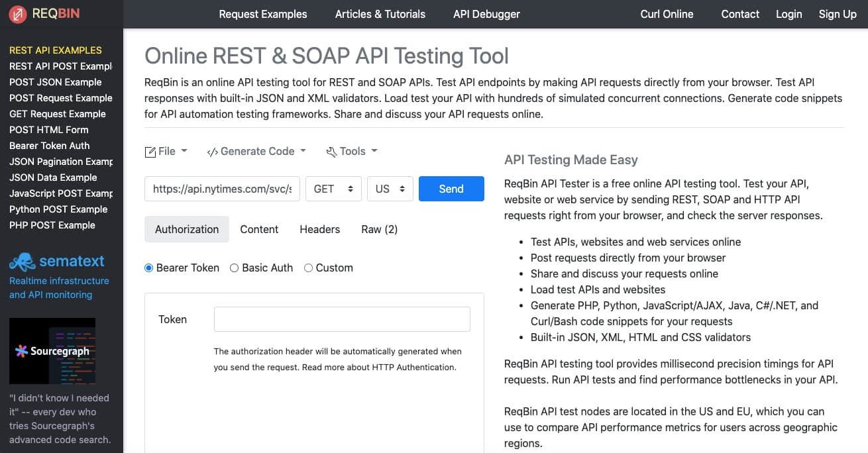
Task: Click the File edit icon
Action: pos(150,152)
